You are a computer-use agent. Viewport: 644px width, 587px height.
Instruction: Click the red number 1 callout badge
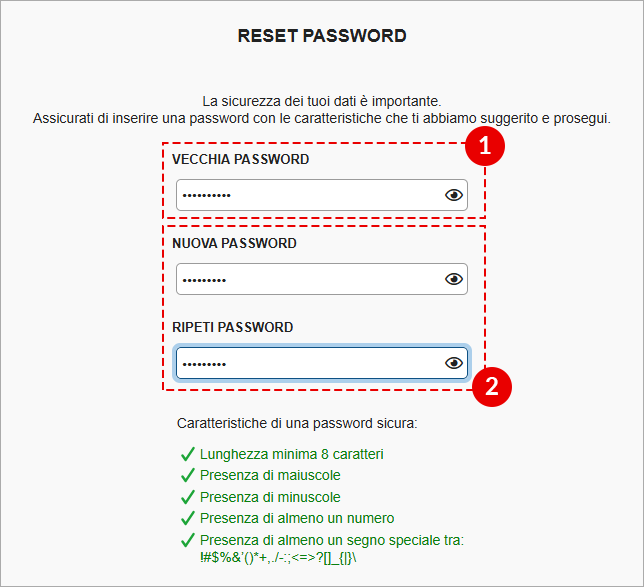[485, 146]
